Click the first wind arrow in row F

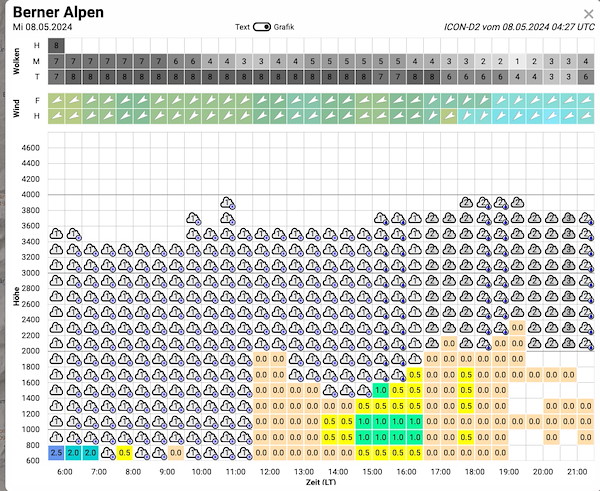point(56,101)
